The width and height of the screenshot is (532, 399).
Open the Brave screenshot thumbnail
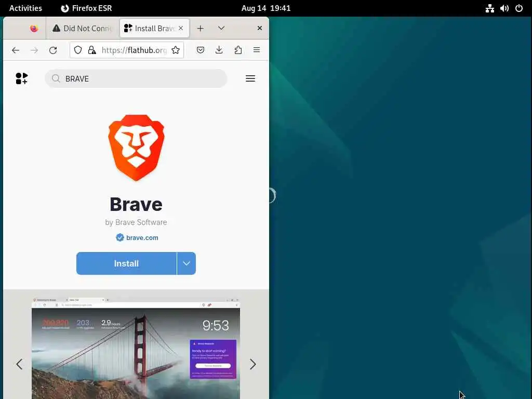[x=136, y=349]
